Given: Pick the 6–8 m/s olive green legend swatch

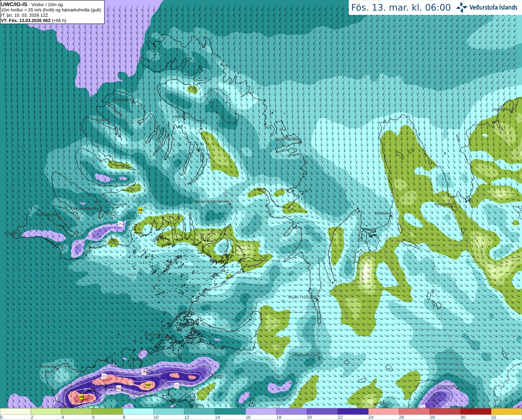Looking at the screenshot, I should coord(107,411).
